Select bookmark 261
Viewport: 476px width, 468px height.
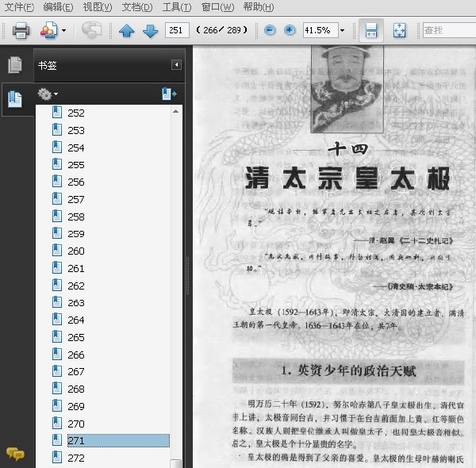pos(76,269)
